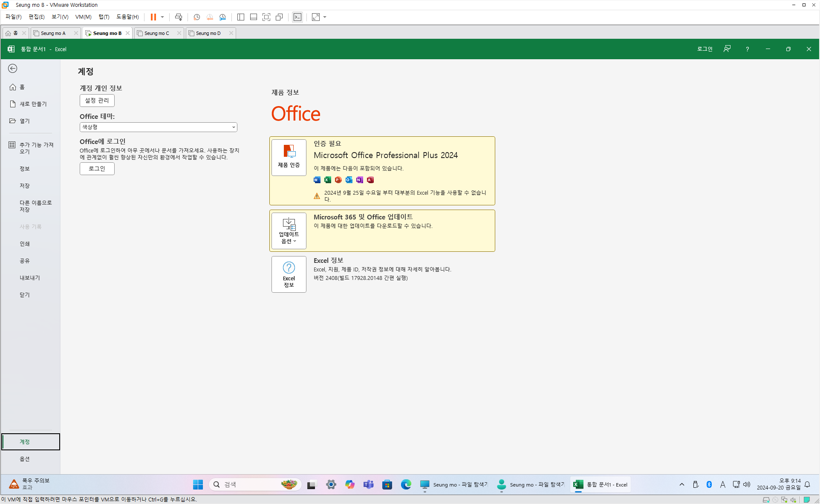Click the Excel help question mark icon

pyautogui.click(x=747, y=49)
